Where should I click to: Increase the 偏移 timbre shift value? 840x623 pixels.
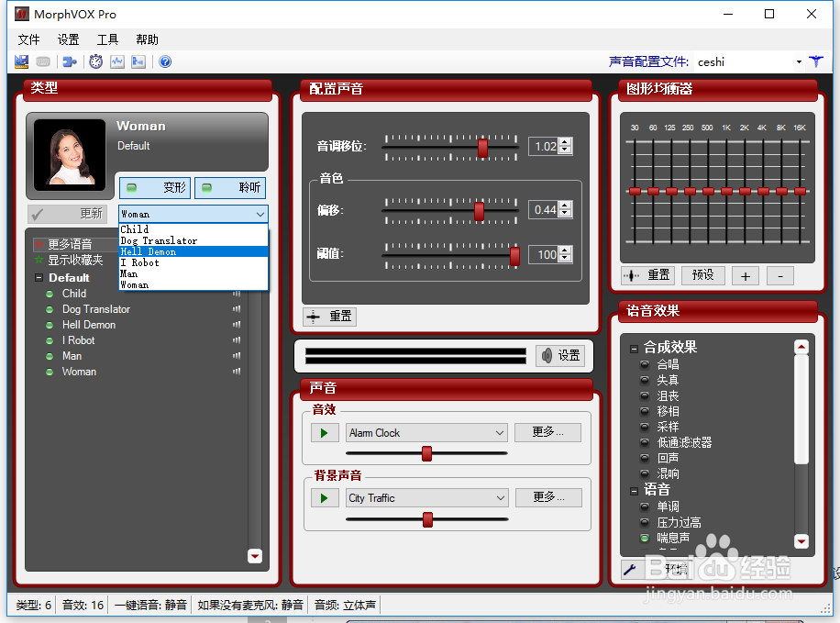[565, 206]
